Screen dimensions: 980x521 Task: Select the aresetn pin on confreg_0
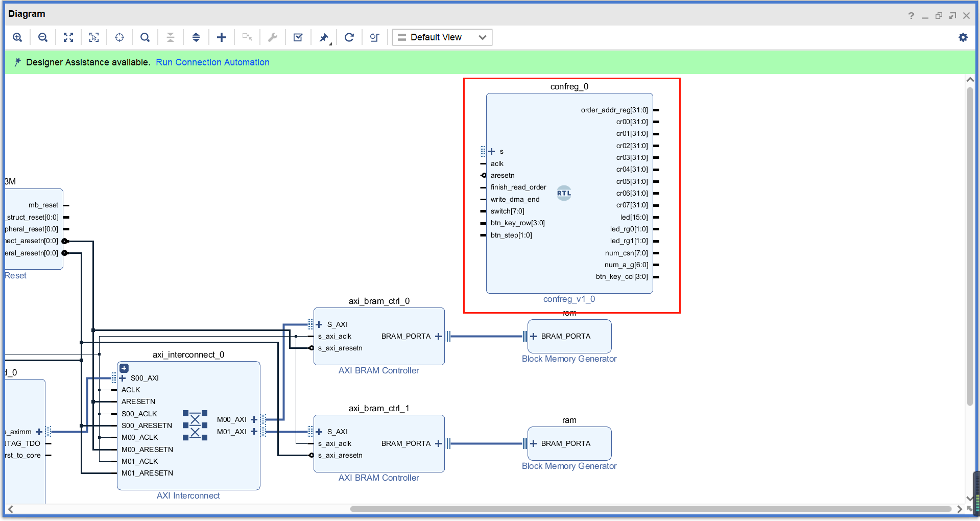click(x=503, y=175)
